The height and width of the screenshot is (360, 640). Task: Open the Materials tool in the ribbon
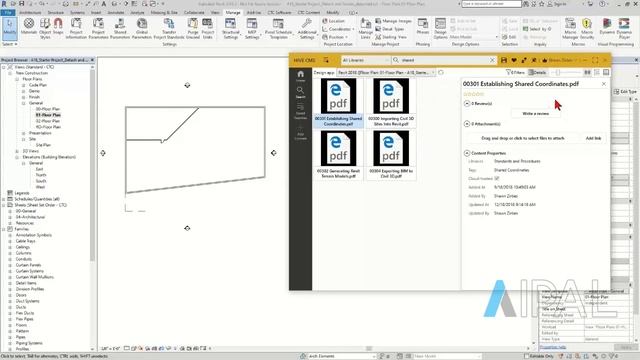(29, 29)
